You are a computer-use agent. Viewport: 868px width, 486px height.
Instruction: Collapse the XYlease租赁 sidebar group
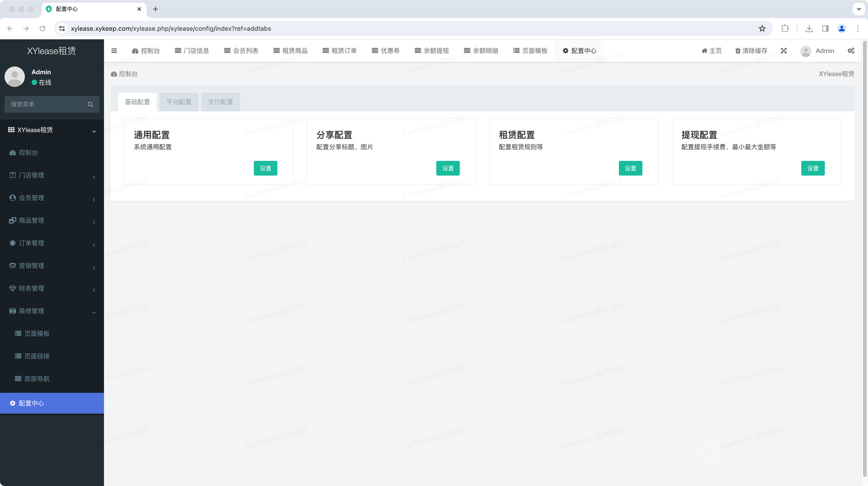pyautogui.click(x=52, y=130)
